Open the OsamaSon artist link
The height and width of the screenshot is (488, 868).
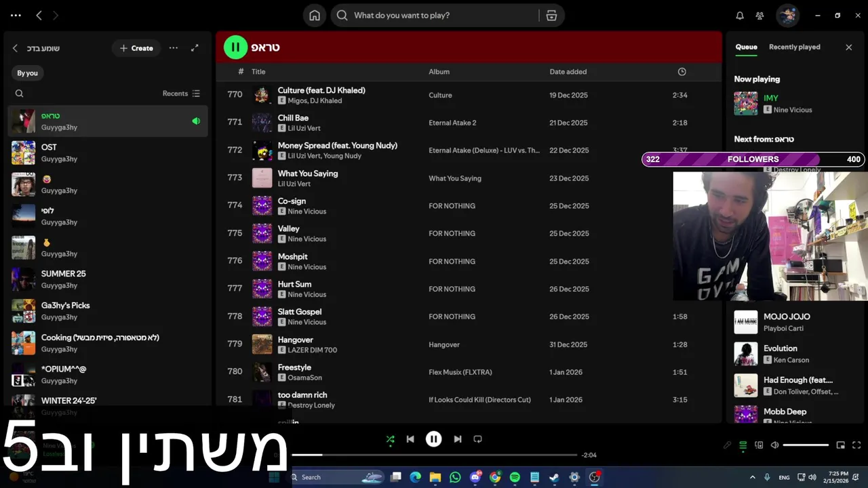pyautogui.click(x=304, y=378)
